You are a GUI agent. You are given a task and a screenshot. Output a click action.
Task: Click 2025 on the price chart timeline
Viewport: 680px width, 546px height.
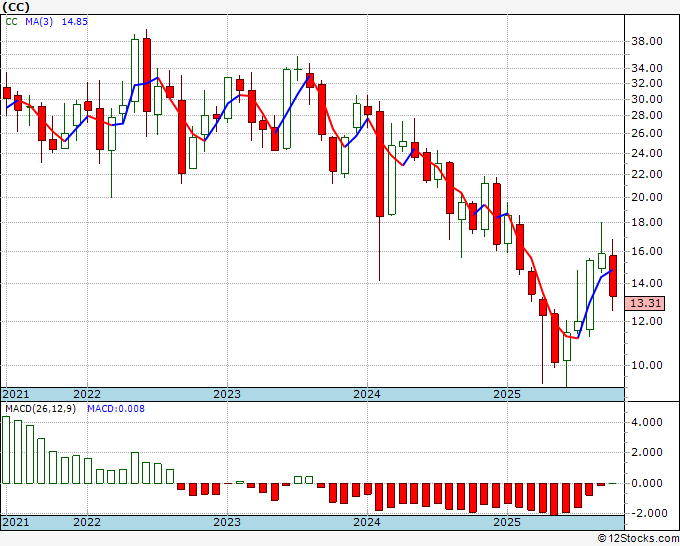tap(507, 394)
